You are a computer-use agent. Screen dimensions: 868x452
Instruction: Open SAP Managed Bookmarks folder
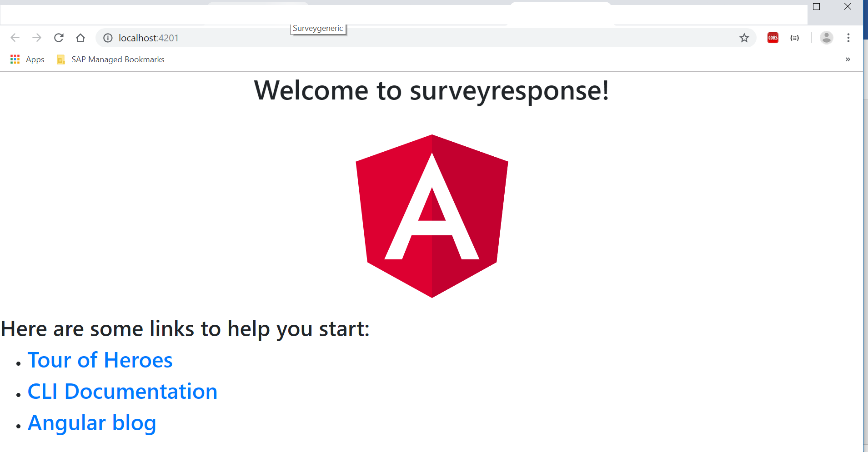110,60
